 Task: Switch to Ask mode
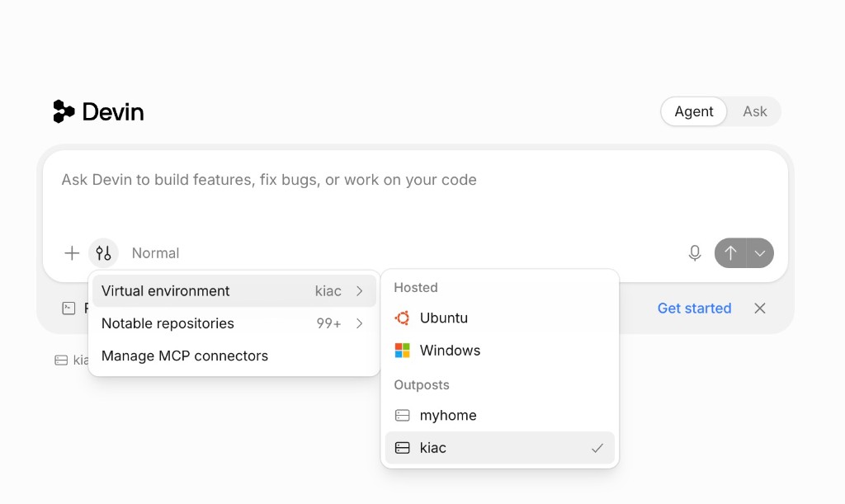pos(754,111)
